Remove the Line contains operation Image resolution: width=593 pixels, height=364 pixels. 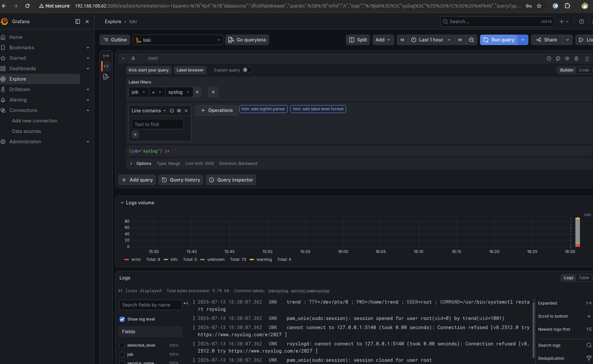point(186,111)
